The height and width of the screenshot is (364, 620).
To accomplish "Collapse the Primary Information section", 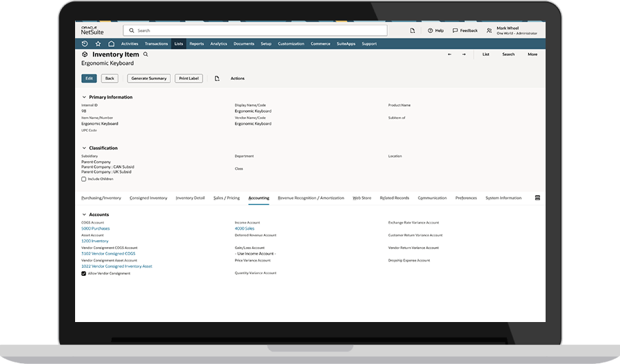I will (x=84, y=97).
